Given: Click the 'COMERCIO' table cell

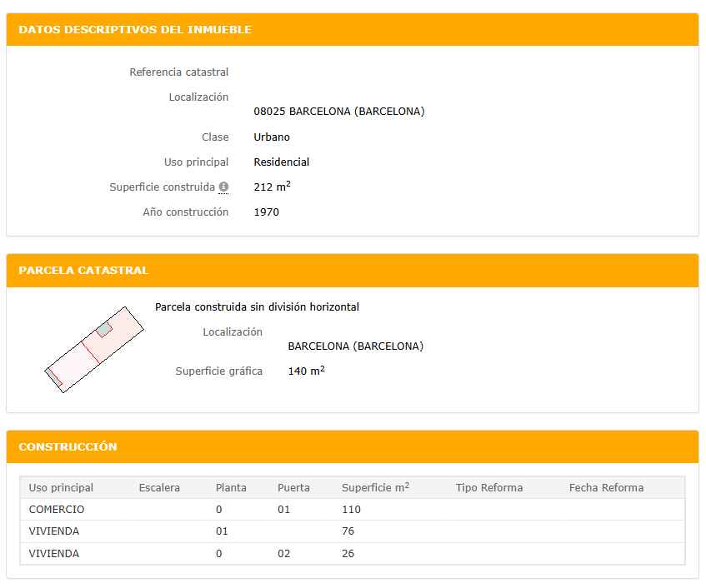Looking at the screenshot, I should (x=57, y=509).
